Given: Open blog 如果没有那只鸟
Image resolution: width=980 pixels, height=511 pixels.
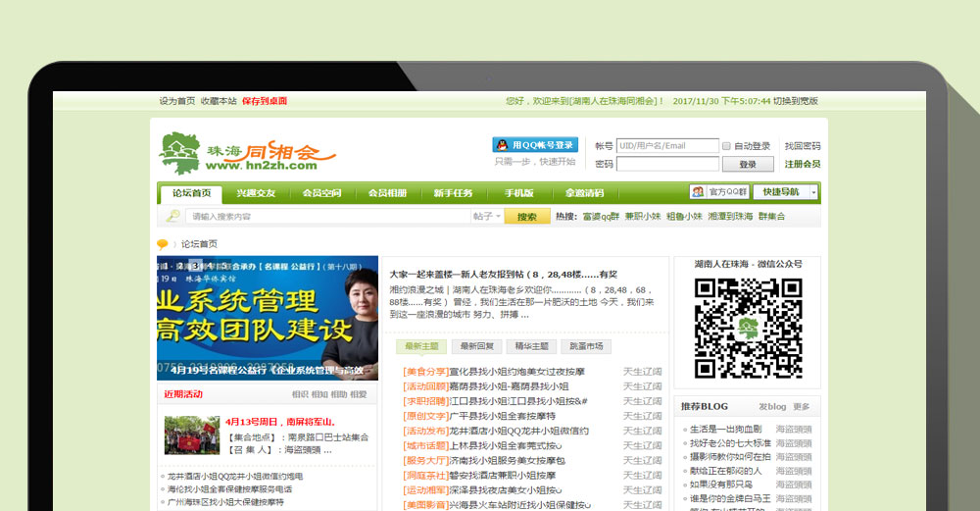Looking at the screenshot, I should click(721, 485).
